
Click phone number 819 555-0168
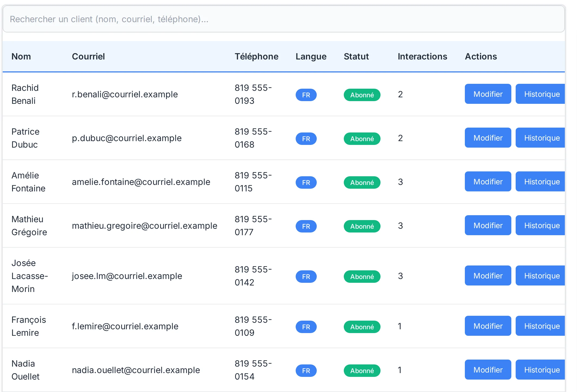tap(253, 138)
